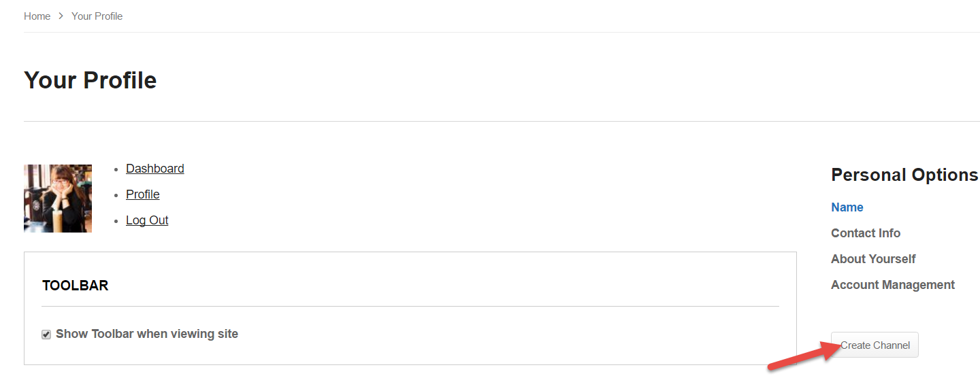980x376 pixels.
Task: Click the breadcrumb chevron separator
Action: pos(61,16)
